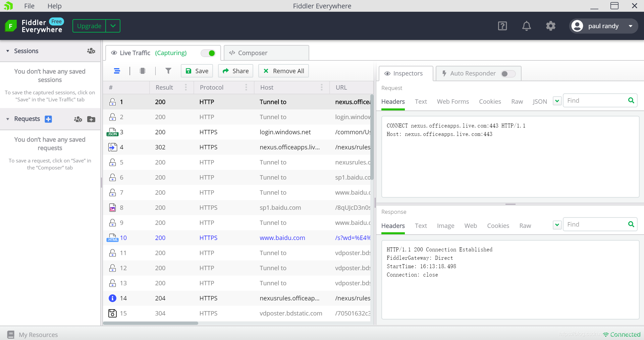Image resolution: width=644 pixels, height=340 pixels.
Task: Open the notifications bell
Action: click(527, 26)
